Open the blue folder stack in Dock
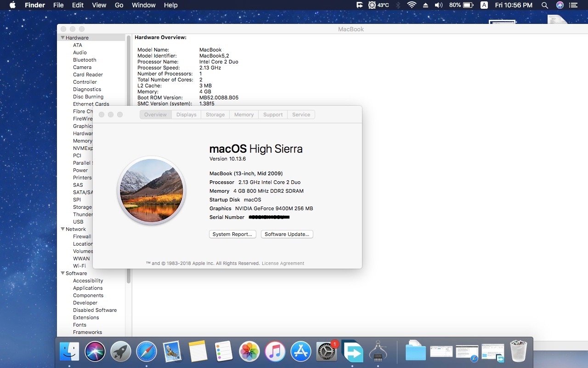Screen dimensions: 588x368 pos(416,352)
